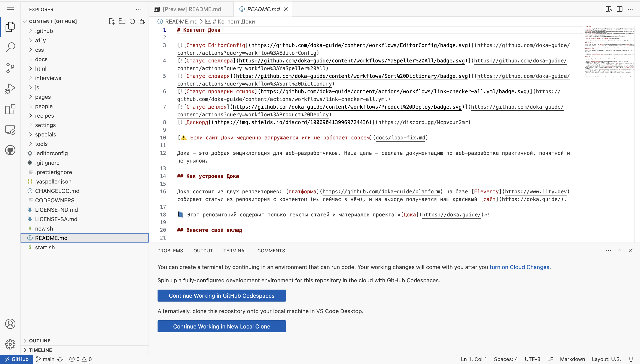Viewport: 640px width, 364px height.
Task: Refresh the explorer file tree
Action: pos(132,22)
